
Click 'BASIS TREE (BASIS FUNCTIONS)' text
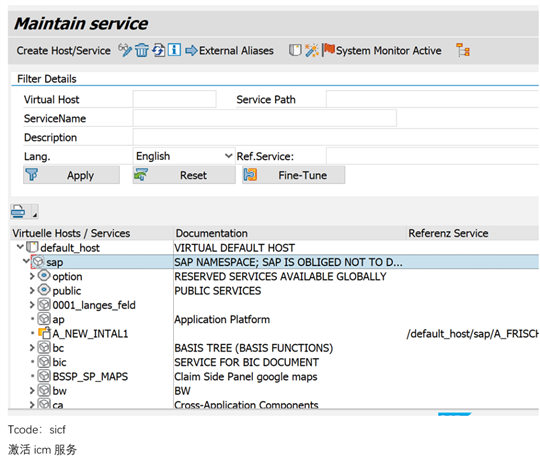254,348
